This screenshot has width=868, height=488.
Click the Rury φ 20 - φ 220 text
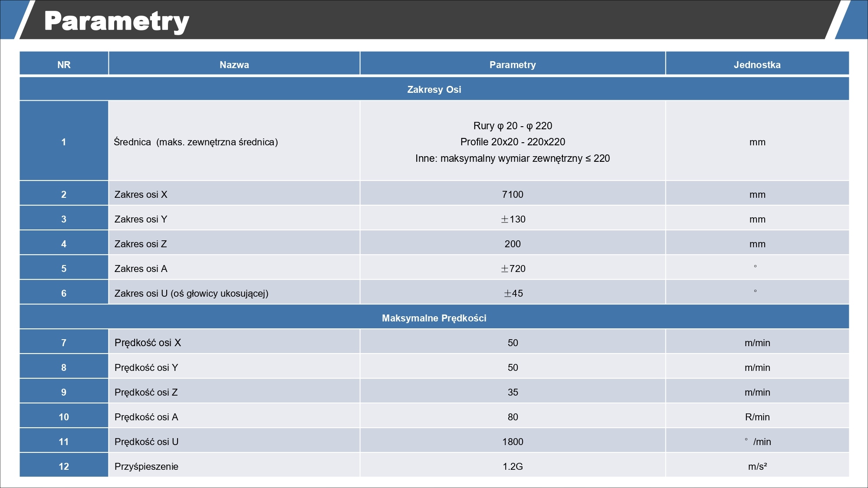click(x=513, y=126)
